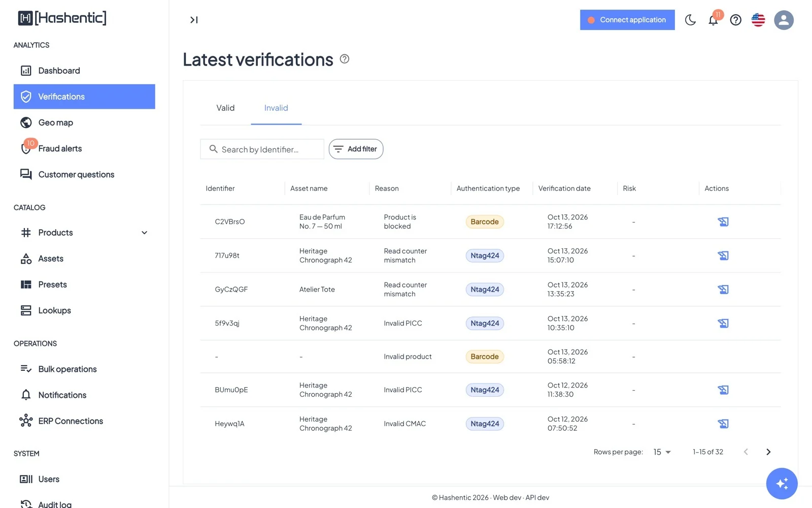
Task: Expand the Products menu chevron
Action: 144,233
